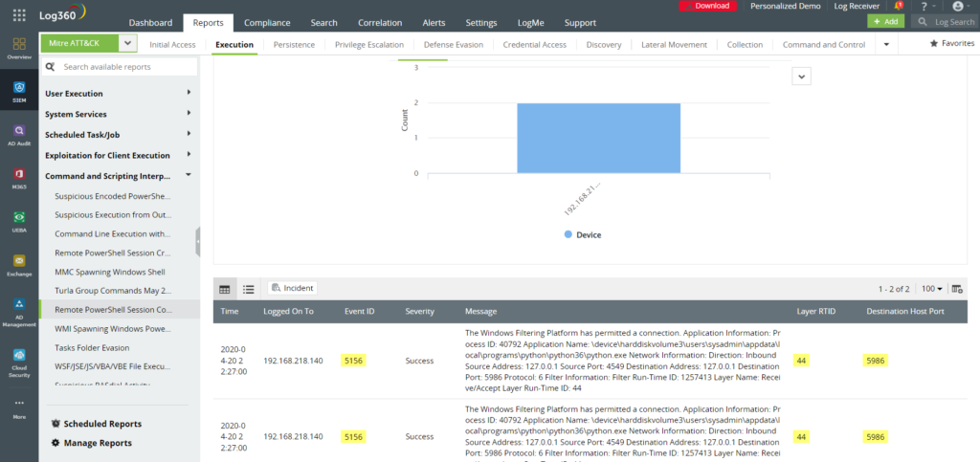Image resolution: width=980 pixels, height=462 pixels.
Task: Click the Search available reports field
Action: pos(124,67)
